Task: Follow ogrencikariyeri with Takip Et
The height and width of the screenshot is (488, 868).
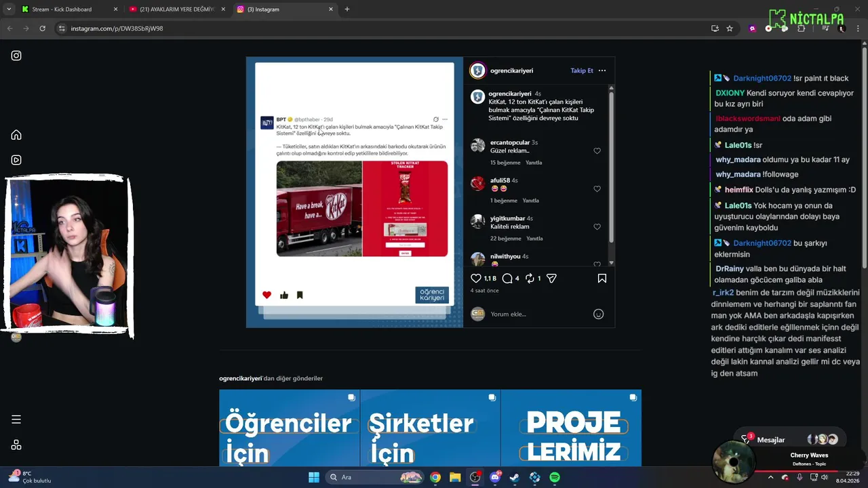Action: point(582,70)
